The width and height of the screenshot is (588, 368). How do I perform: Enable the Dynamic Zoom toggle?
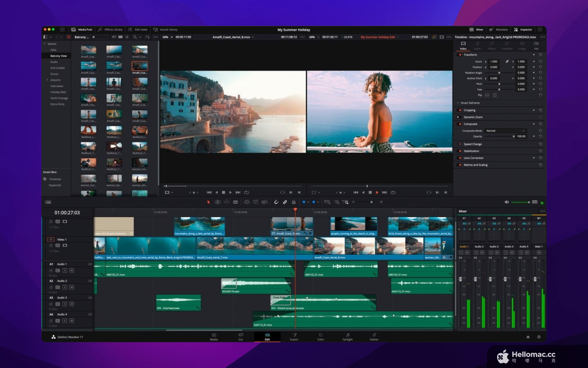460,117
